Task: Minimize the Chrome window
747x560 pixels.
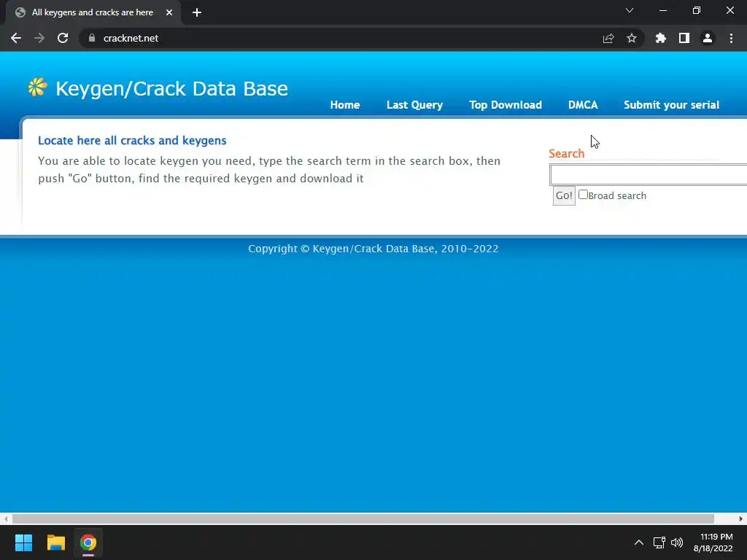Action: (662, 10)
